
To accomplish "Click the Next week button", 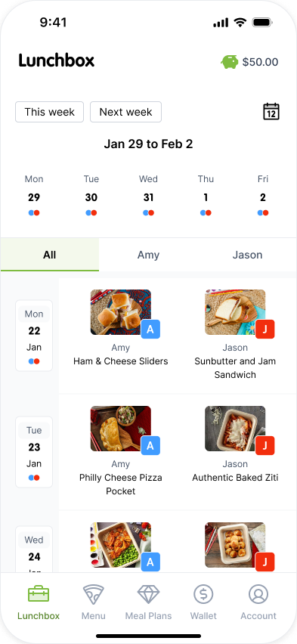I will tap(125, 112).
